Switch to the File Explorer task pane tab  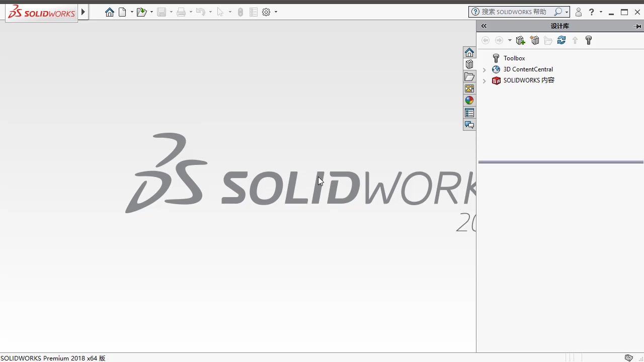click(x=469, y=76)
